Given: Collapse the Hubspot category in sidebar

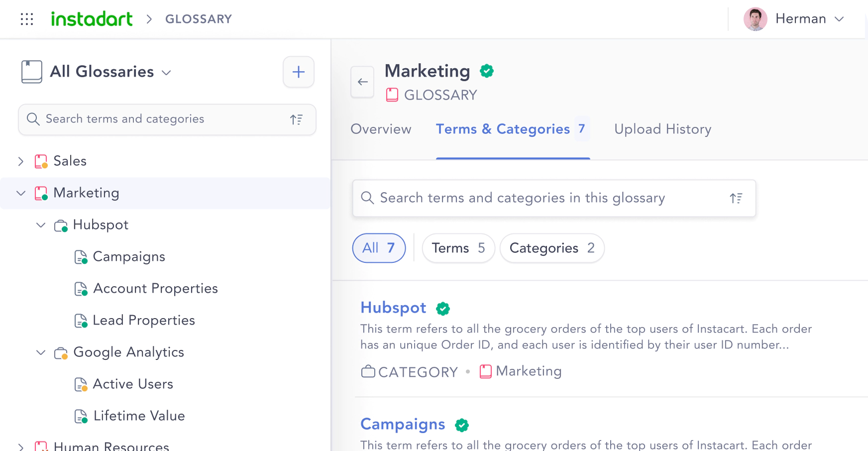Looking at the screenshot, I should click(x=41, y=225).
